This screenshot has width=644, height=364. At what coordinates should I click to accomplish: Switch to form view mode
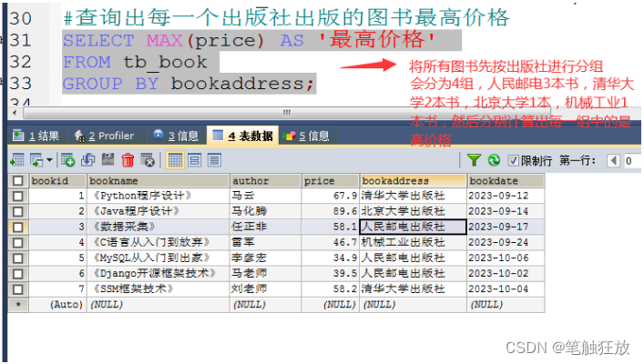194,160
